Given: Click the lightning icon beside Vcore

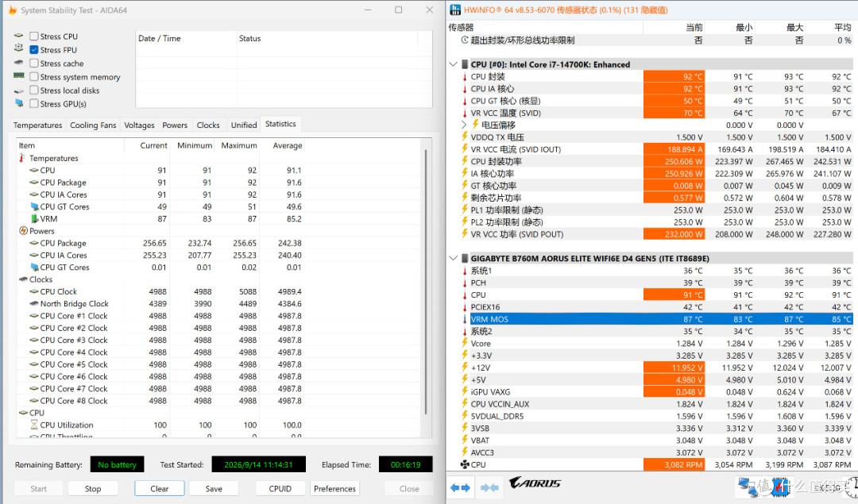Looking at the screenshot, I should (465, 344).
